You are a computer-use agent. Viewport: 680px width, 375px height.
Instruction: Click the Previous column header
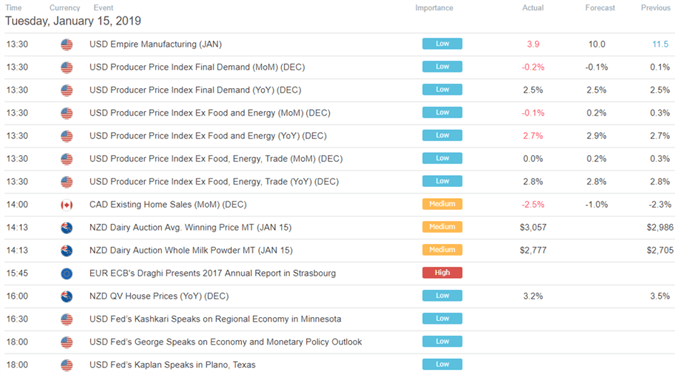(656, 8)
